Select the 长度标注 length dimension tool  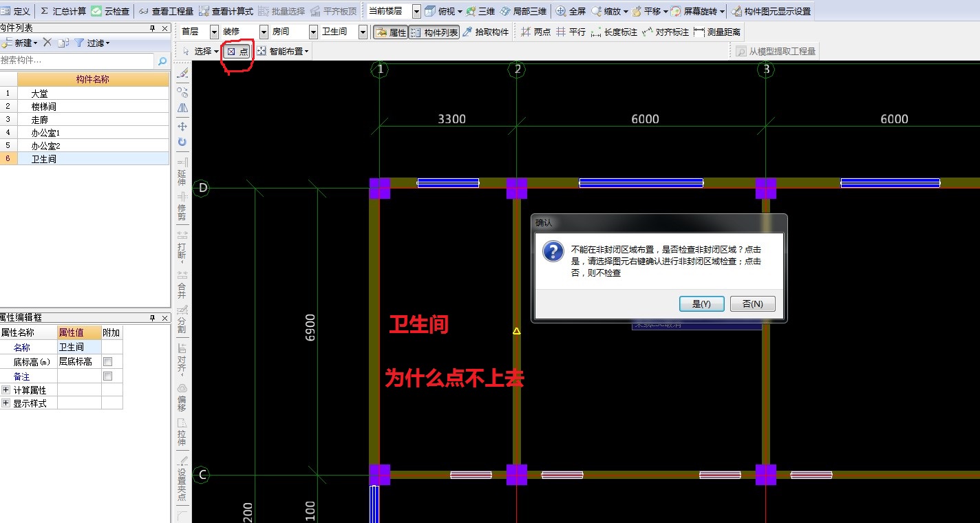click(614, 32)
